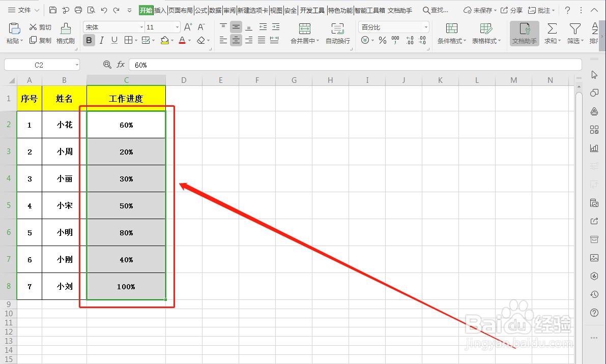The width and height of the screenshot is (606, 364).
Task: Click Copy (复制) button
Action: tap(40, 40)
